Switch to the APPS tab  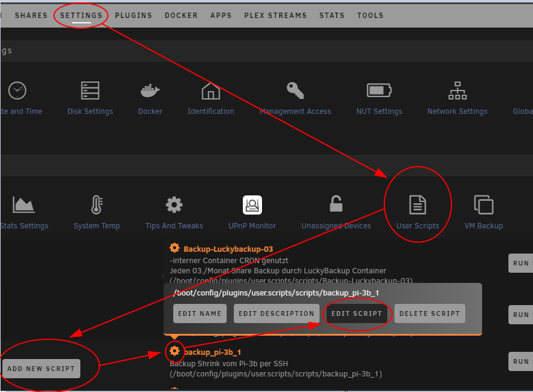pos(221,16)
